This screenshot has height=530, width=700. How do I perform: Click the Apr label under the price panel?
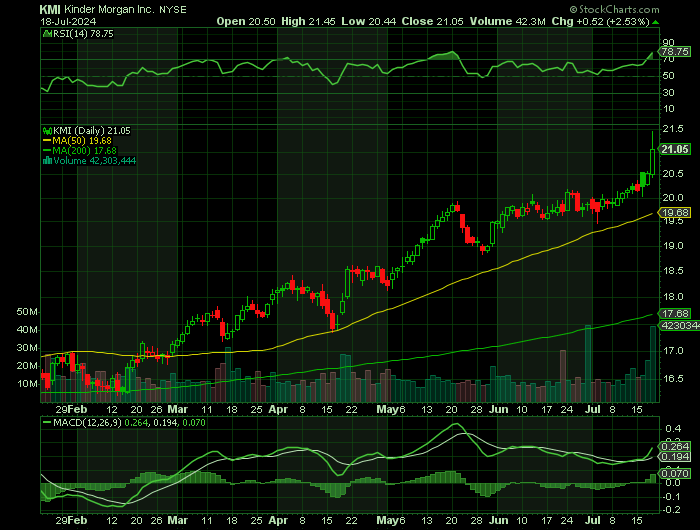tap(278, 409)
